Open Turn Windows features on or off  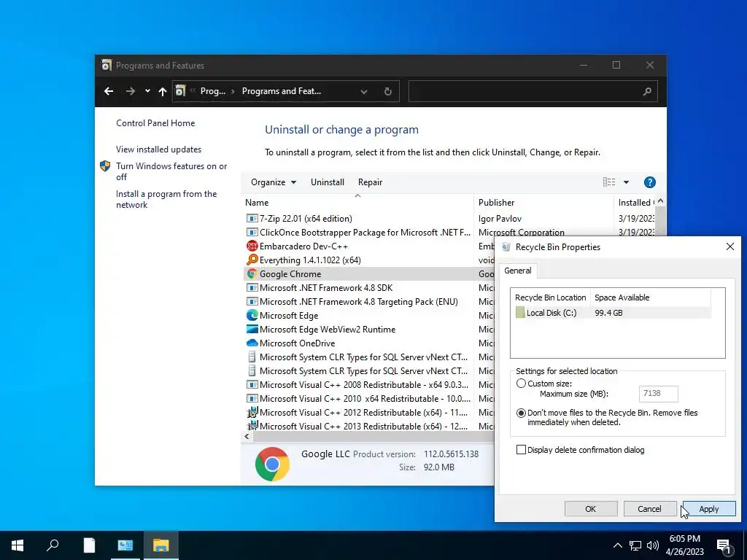click(x=171, y=171)
